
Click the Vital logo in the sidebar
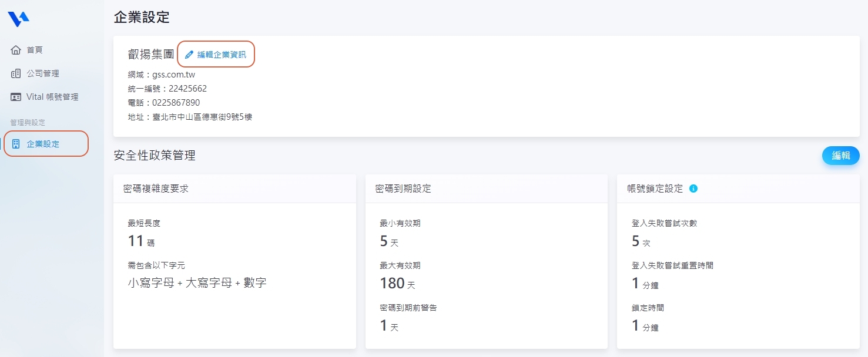tap(18, 19)
